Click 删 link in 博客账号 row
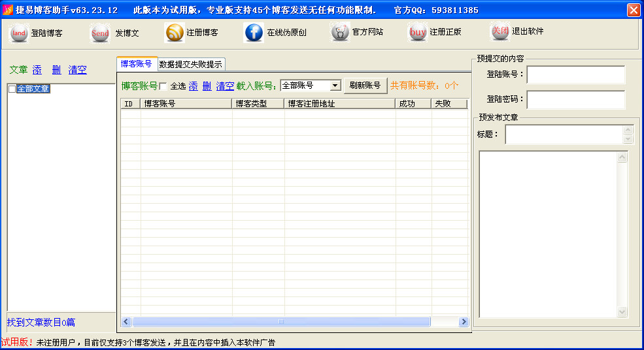The image size is (644, 350). pyautogui.click(x=207, y=86)
